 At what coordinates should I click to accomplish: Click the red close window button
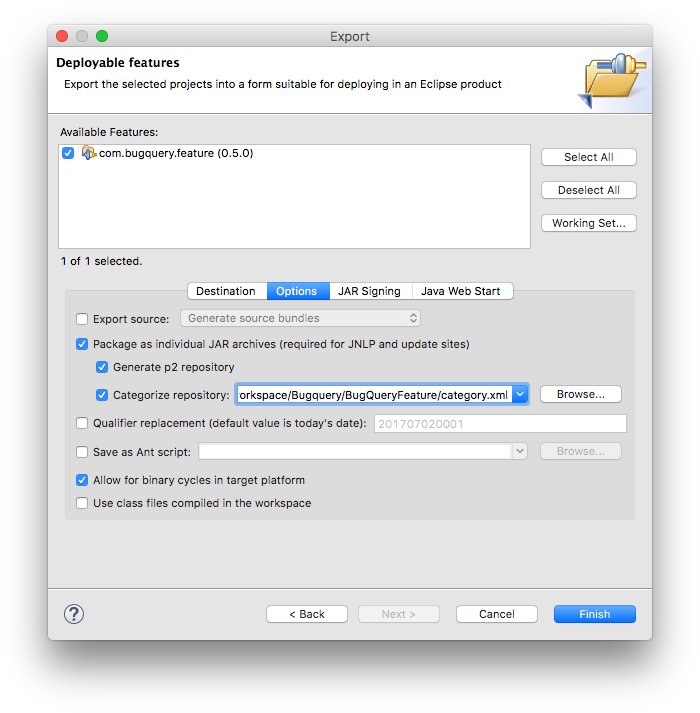pos(62,36)
